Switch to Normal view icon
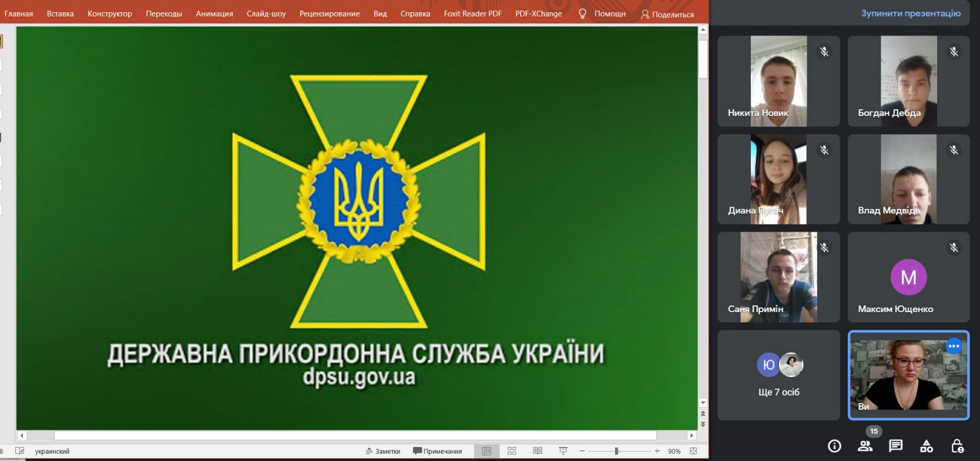Viewport: 980px width, 461px height. pos(486,451)
